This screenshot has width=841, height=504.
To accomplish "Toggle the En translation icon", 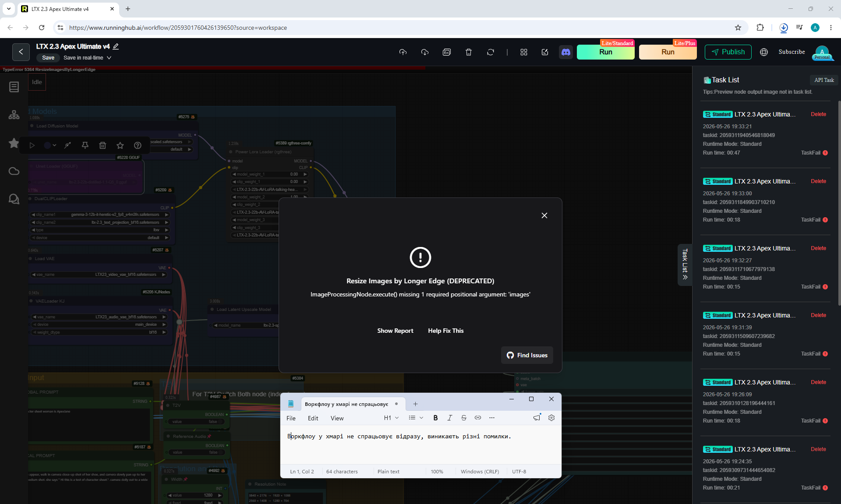I will [447, 52].
